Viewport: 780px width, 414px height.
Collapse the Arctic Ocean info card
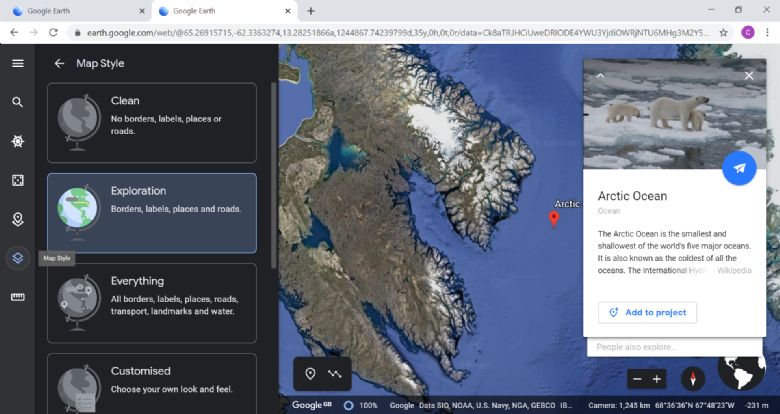tap(600, 76)
